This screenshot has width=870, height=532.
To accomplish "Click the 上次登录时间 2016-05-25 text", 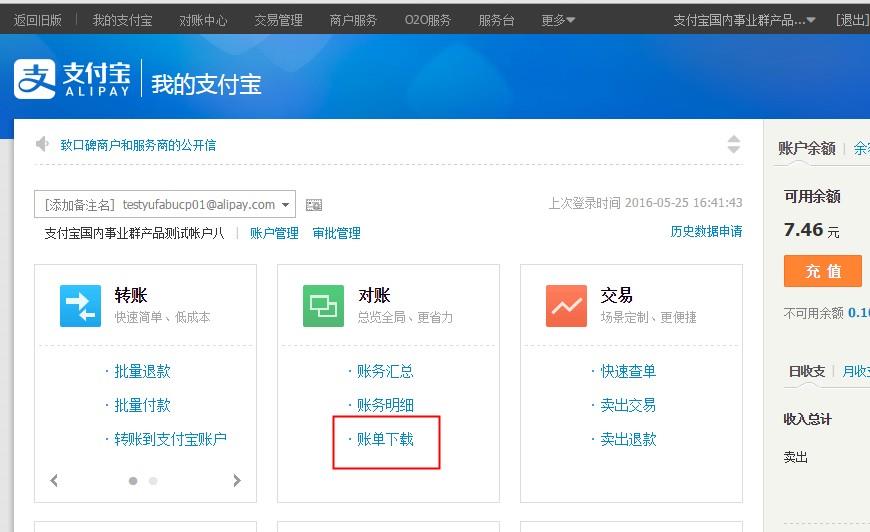I will point(645,203).
